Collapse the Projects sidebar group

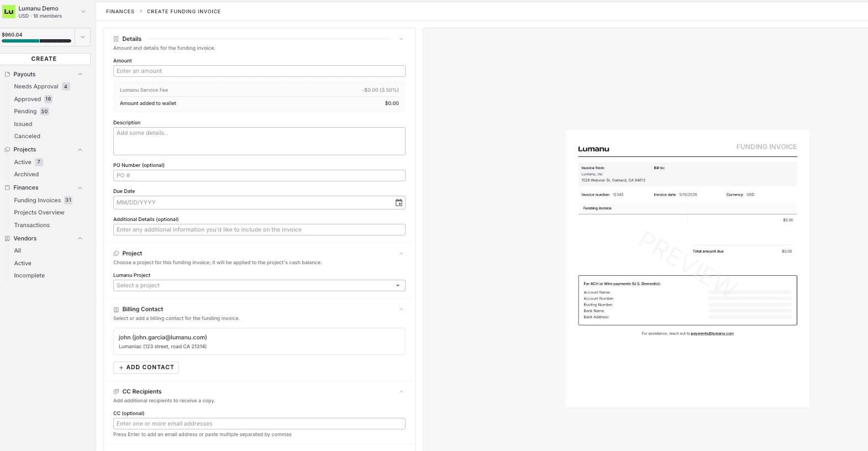click(80, 149)
